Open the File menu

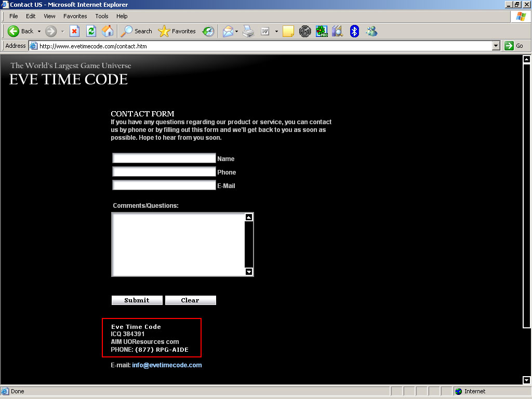[x=14, y=16]
